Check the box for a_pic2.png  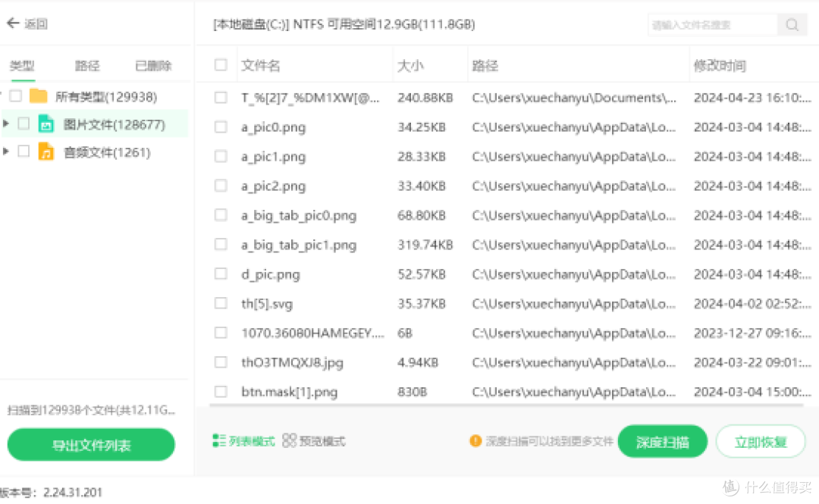[x=221, y=186]
